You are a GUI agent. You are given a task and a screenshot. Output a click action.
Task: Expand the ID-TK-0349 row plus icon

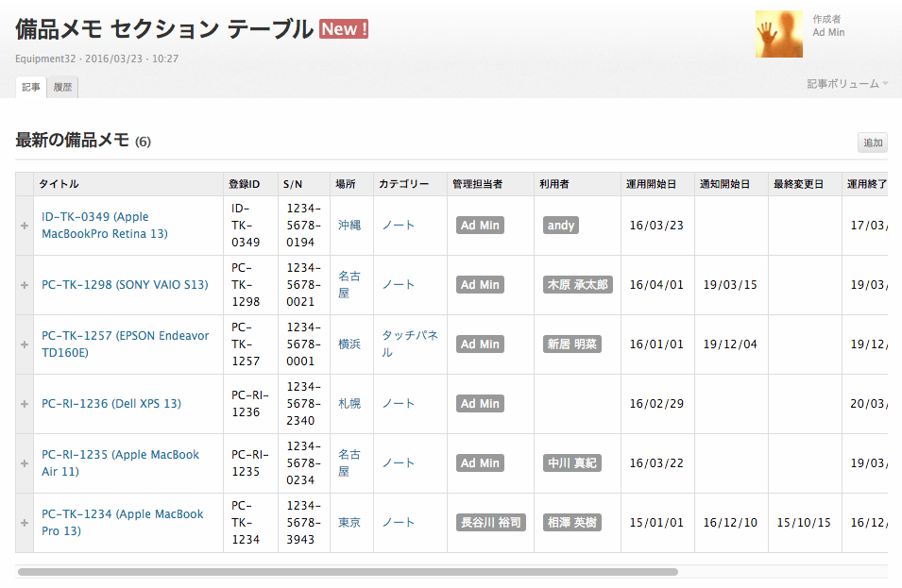coord(25,226)
